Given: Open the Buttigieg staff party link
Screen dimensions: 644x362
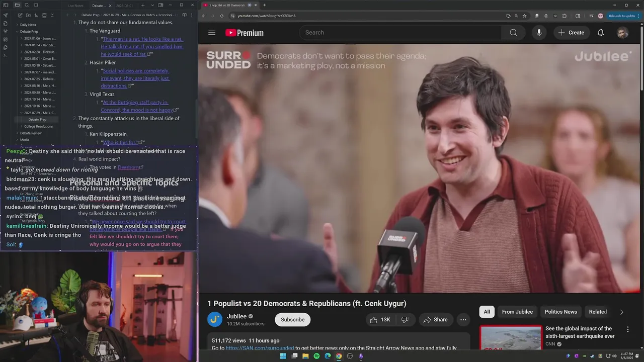Looking at the screenshot, I should pyautogui.click(x=138, y=106).
